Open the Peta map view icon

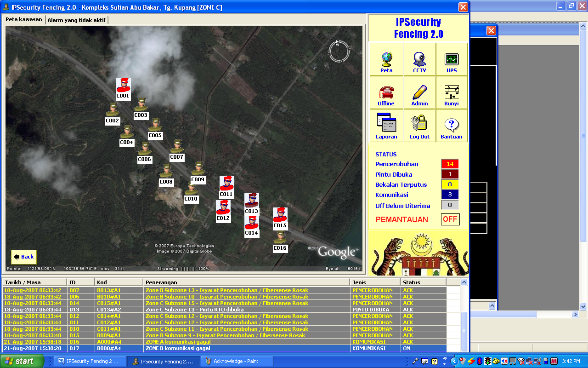click(386, 60)
